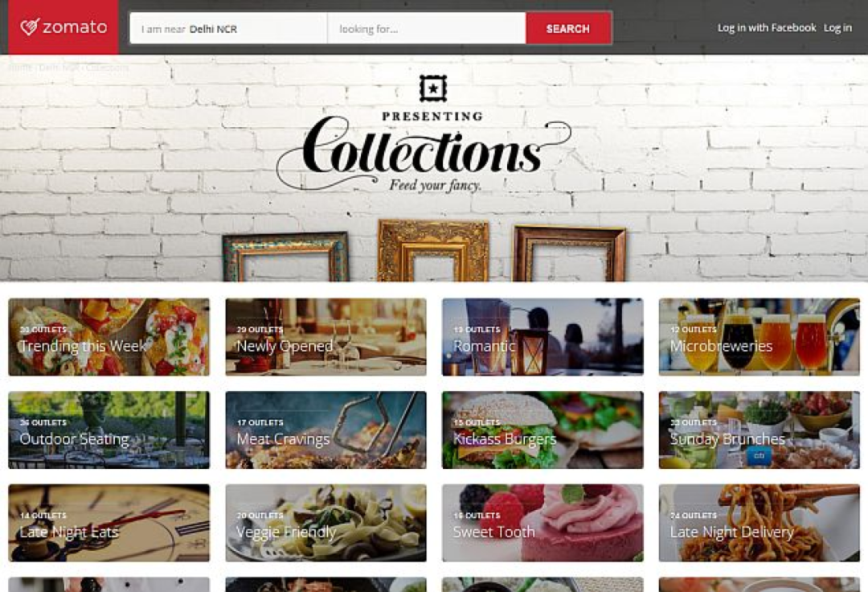The height and width of the screenshot is (592, 868).
Task: Open Trending this Week collection
Action: 109,337
